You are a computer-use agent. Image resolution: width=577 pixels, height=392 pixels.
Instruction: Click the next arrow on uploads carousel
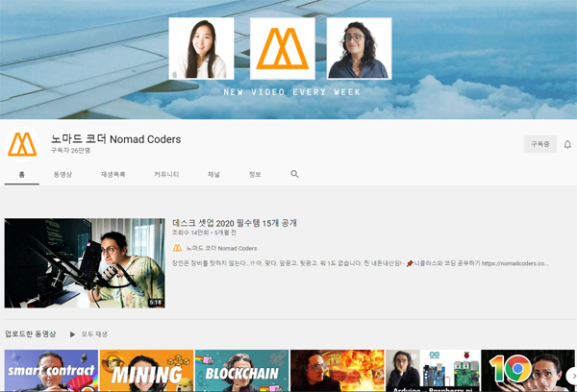click(x=571, y=376)
